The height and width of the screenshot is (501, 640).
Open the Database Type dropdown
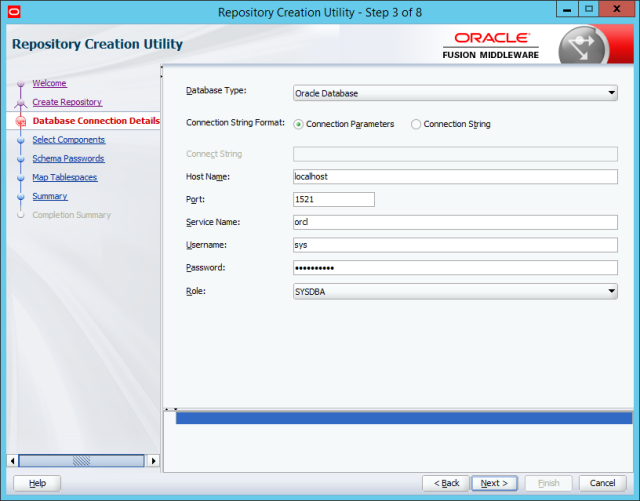[x=455, y=93]
